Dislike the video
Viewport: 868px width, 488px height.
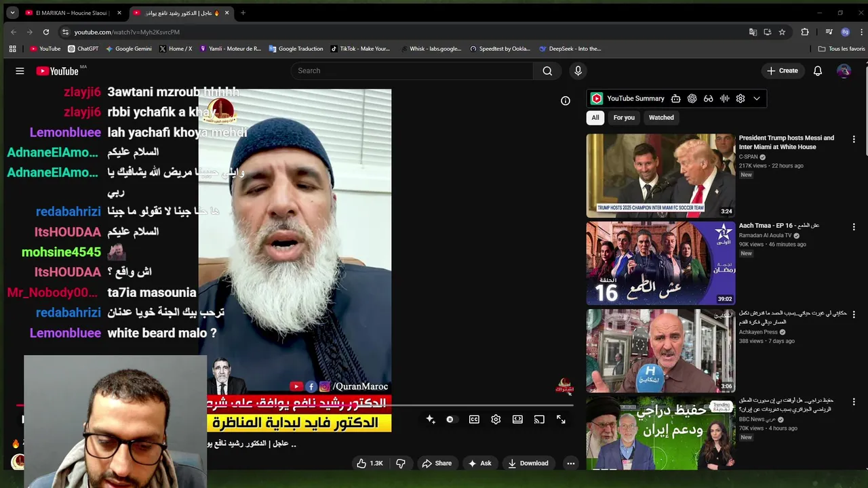point(401,464)
